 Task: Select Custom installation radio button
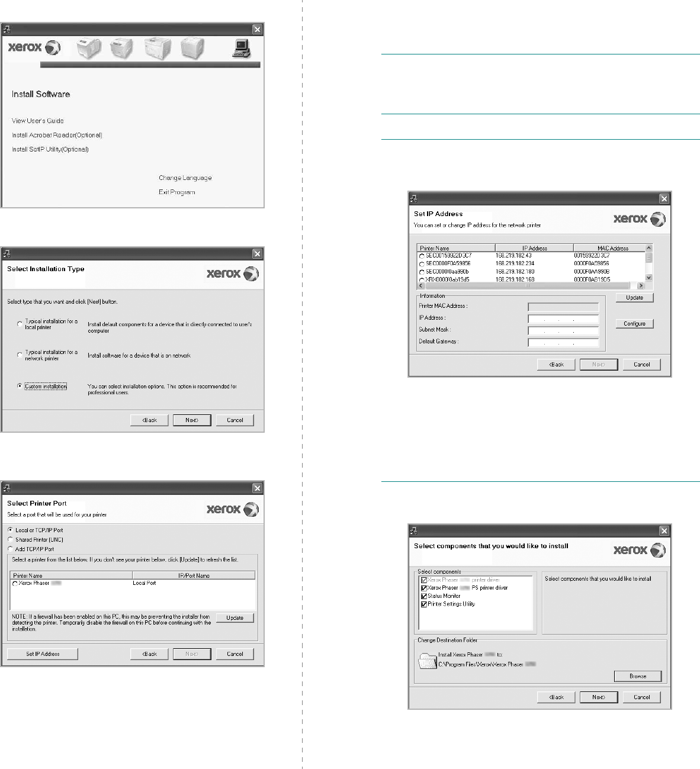click(x=20, y=386)
